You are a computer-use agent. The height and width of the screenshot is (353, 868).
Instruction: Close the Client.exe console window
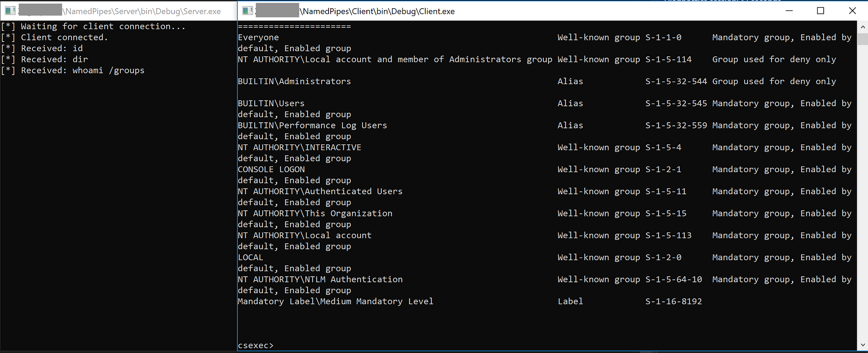pos(852,11)
